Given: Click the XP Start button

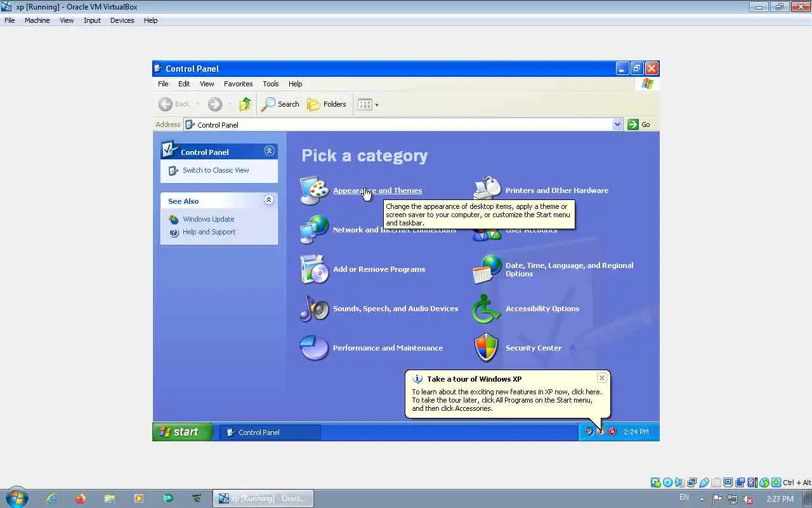Looking at the screenshot, I should pos(183,432).
